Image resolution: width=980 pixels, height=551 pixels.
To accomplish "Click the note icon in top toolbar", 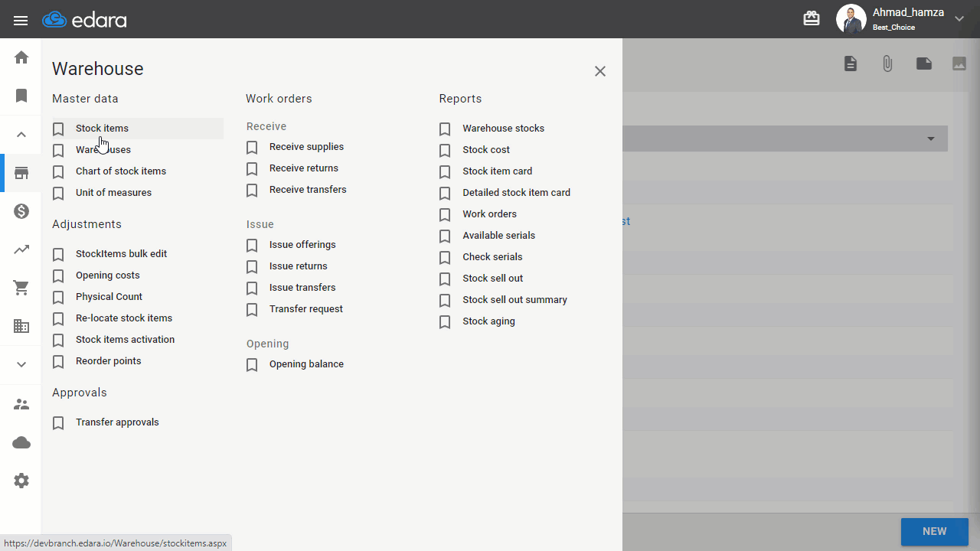I will (924, 64).
